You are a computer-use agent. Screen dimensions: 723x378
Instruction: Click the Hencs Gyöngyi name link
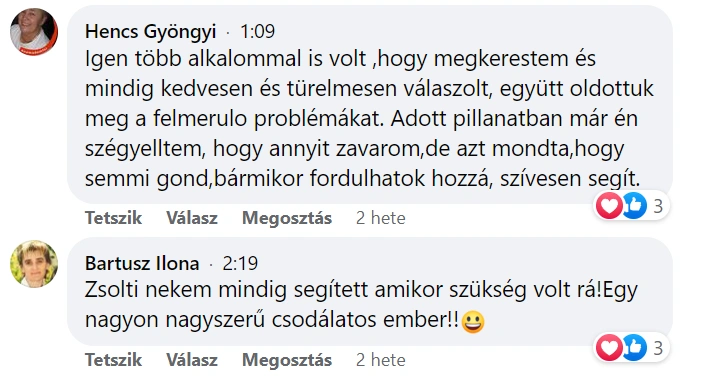[150, 32]
